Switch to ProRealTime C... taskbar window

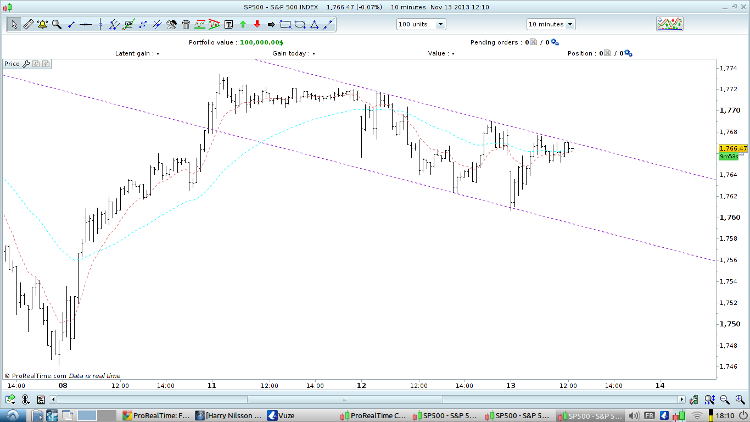(373, 415)
